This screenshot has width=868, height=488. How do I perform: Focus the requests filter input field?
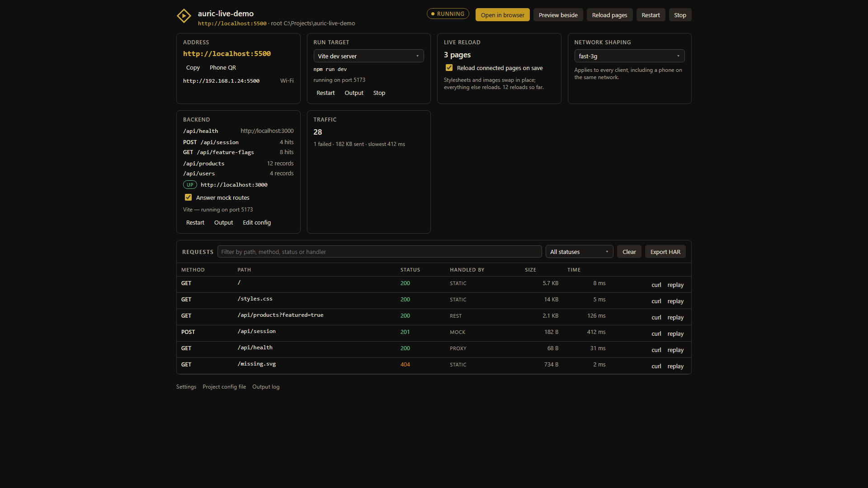click(x=379, y=252)
